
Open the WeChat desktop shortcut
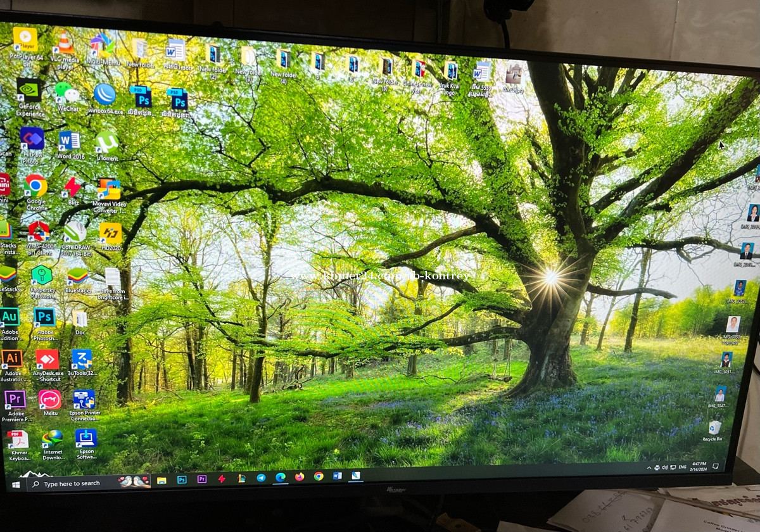point(66,96)
